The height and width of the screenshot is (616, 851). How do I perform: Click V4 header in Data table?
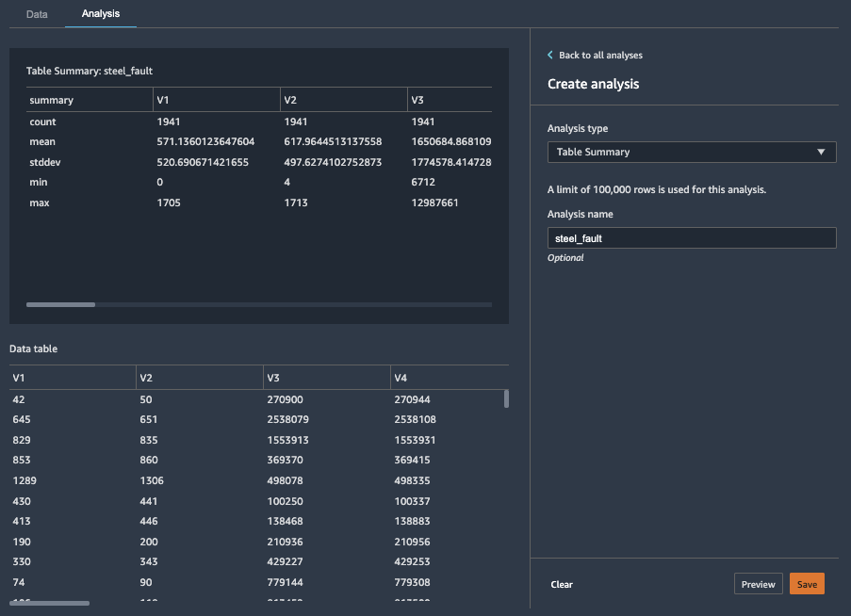coord(401,378)
